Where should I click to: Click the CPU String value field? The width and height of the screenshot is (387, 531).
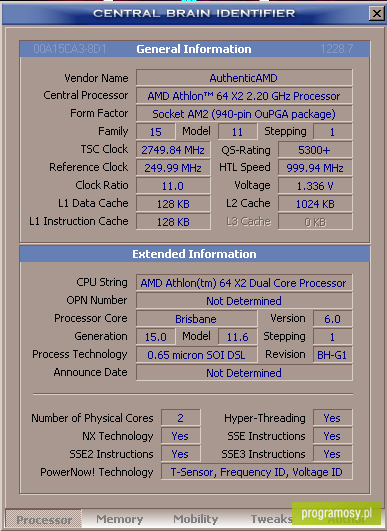point(244,283)
